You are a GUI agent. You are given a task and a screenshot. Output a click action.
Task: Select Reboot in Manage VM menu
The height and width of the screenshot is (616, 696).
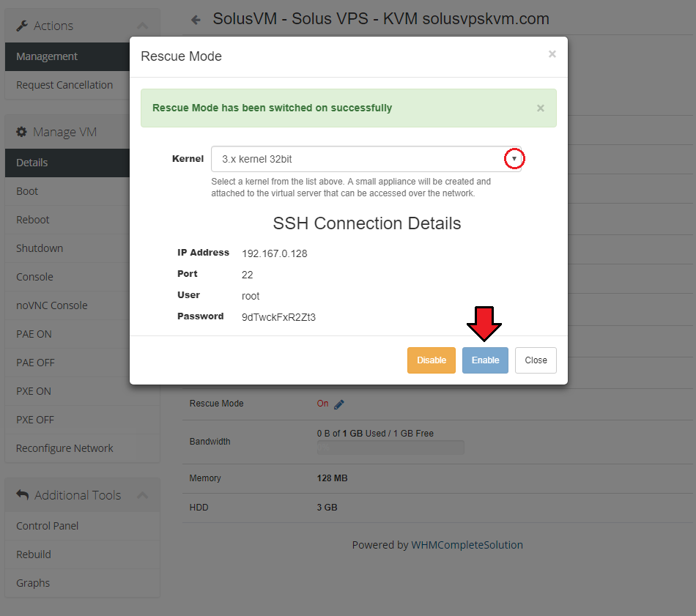(x=67, y=220)
